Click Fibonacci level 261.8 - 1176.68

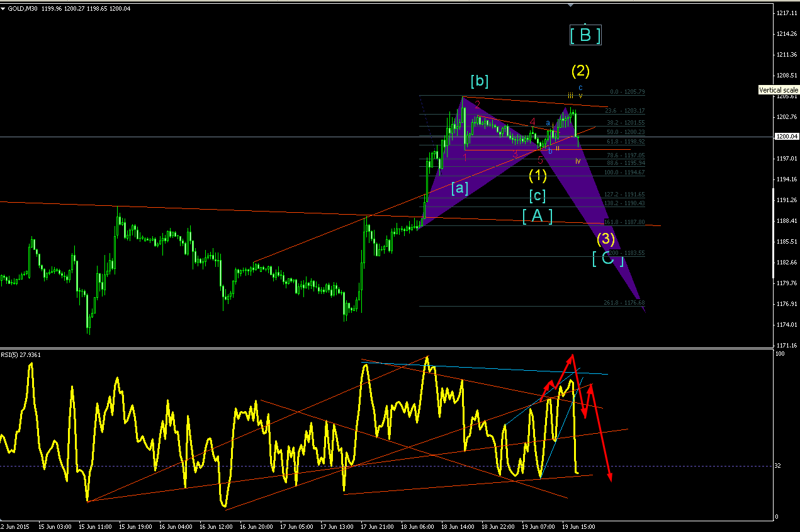click(624, 303)
